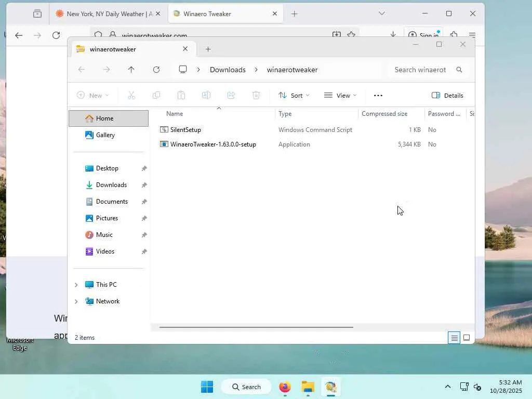This screenshot has width=532, height=399.
Task: Select the SilentSetup file
Action: tap(185, 129)
